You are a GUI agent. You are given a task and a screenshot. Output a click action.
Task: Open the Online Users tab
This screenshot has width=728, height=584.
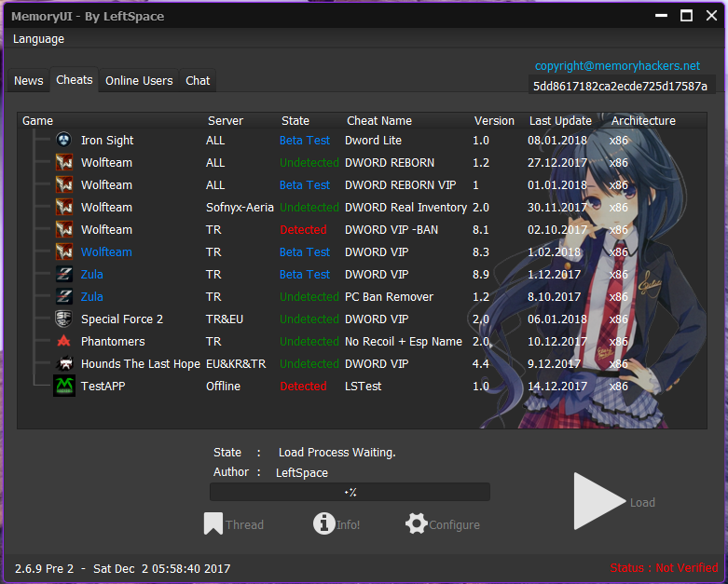[139, 81]
